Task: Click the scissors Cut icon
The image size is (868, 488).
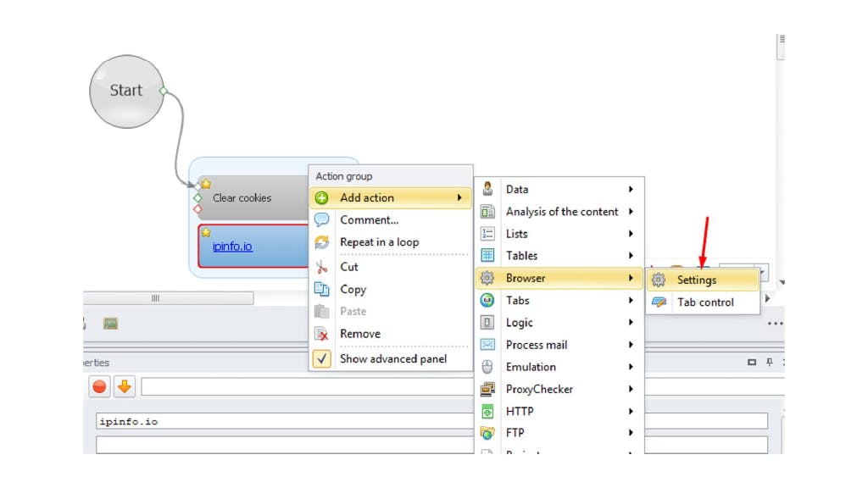Action: (x=321, y=267)
